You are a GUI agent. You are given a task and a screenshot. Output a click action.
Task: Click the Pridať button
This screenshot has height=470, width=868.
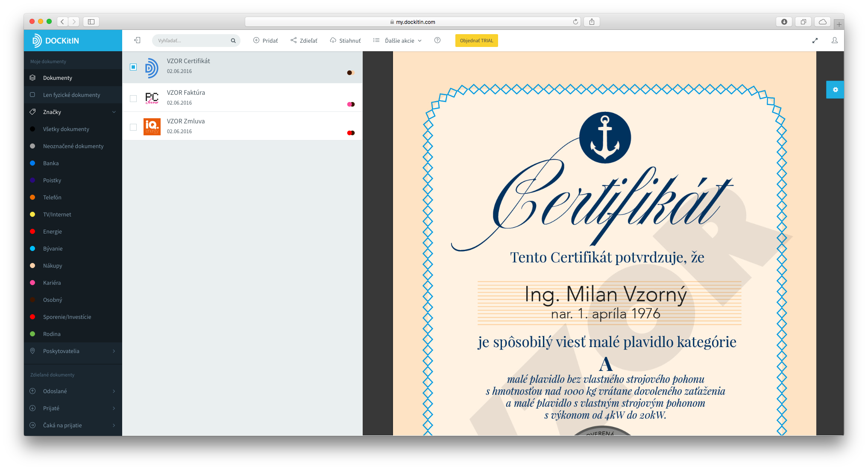click(x=265, y=41)
